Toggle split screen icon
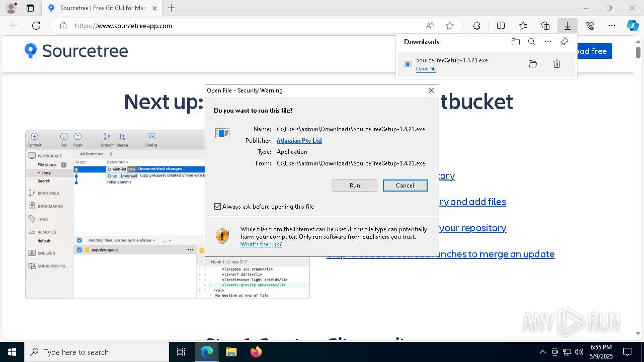This screenshot has width=644, height=362. (x=501, y=26)
